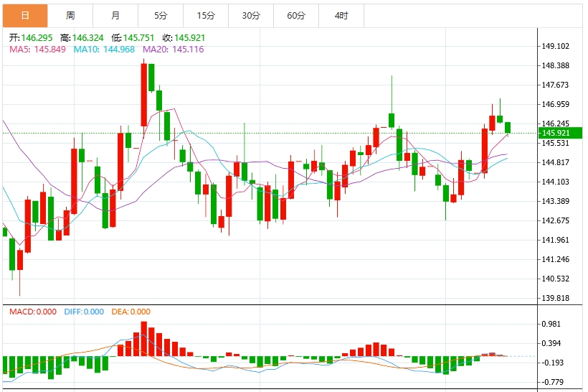Click the low price 145.751
The image size is (588, 392).
(x=138, y=38)
